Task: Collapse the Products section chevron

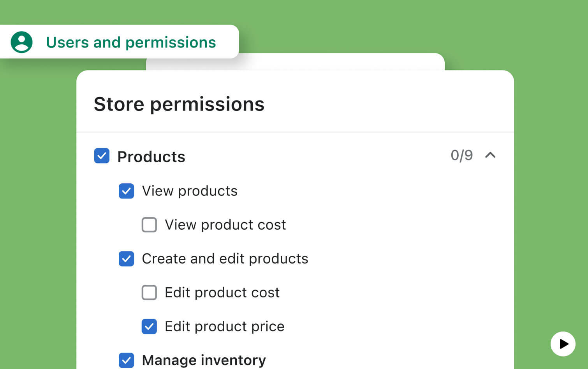Action: [x=490, y=155]
